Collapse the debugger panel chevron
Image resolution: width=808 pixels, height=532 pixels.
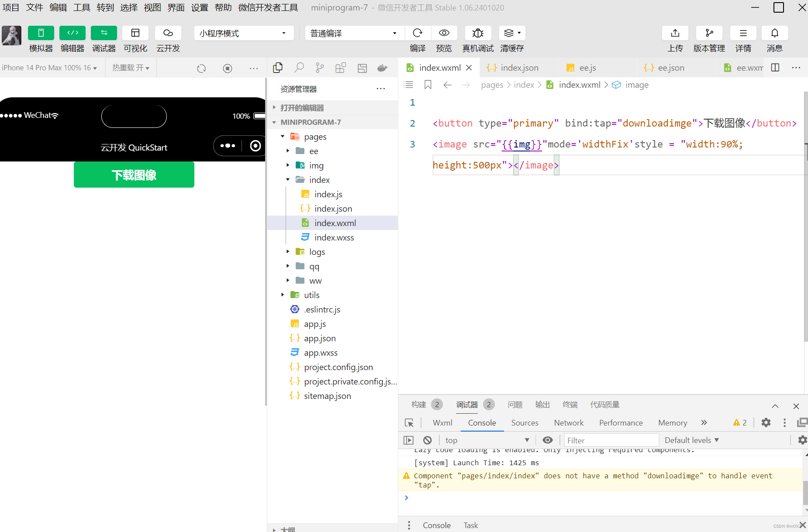(x=775, y=406)
